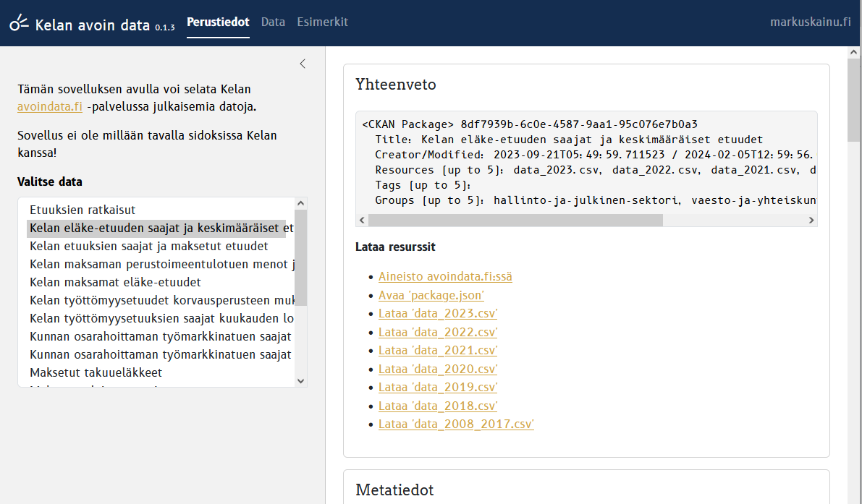Choose 'Maksetut takuueläkkeet' from the list
Screen dimensions: 862x504
point(96,372)
